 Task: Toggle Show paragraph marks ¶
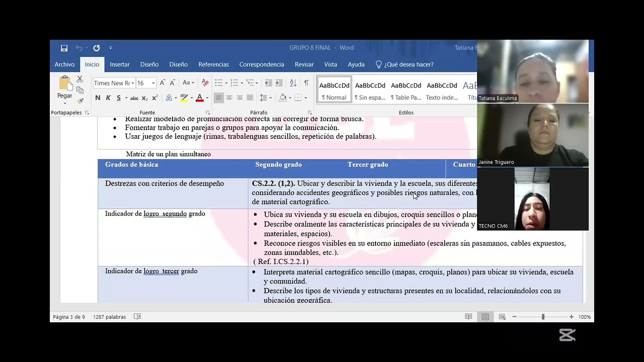pyautogui.click(x=306, y=83)
